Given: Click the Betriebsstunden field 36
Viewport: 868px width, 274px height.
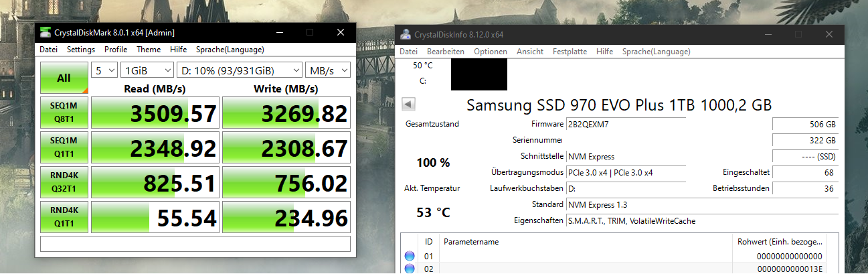Looking at the screenshot, I should (x=805, y=188).
